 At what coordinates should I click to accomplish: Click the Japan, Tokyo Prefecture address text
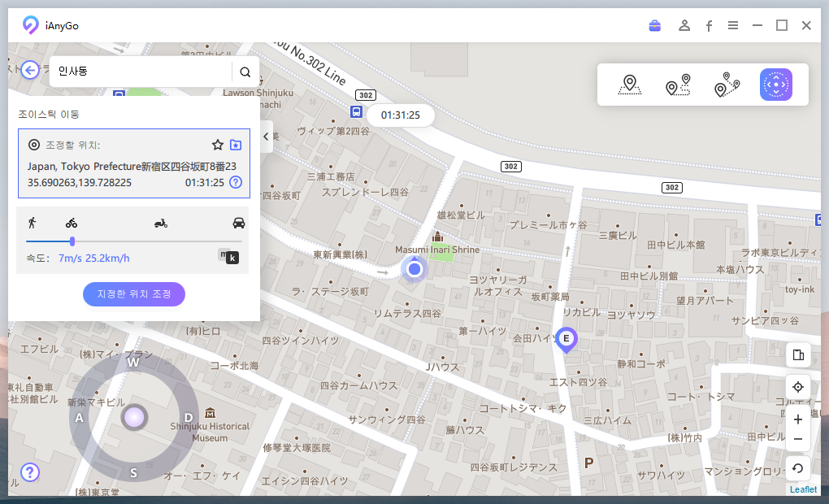click(x=132, y=167)
